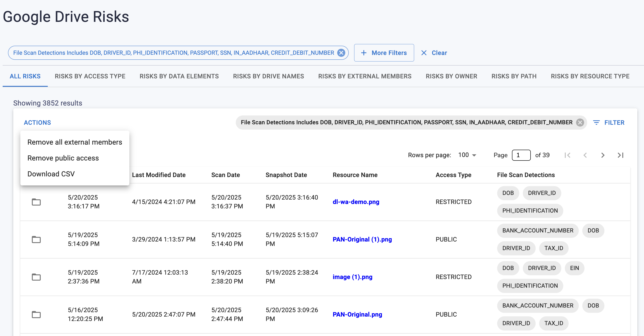Choose Download CSV from actions menu

click(x=51, y=174)
